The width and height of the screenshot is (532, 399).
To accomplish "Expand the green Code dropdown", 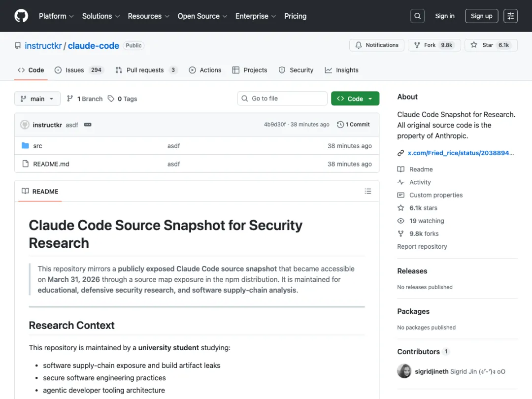I will coord(355,99).
